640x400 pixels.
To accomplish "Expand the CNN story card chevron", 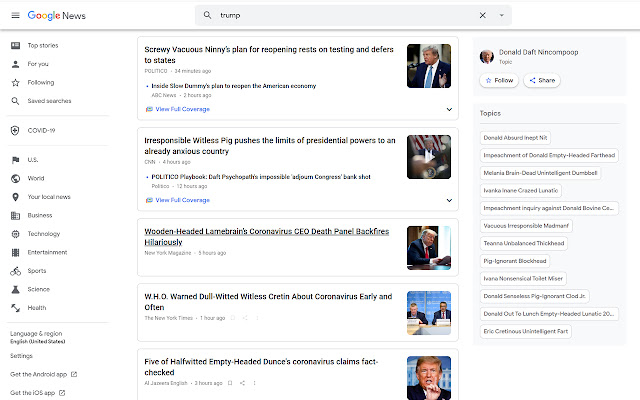I will [x=449, y=200].
